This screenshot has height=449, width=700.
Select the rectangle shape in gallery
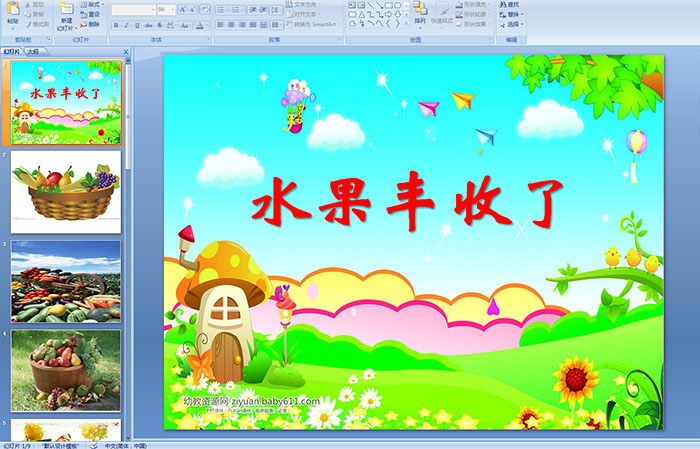(389, 5)
